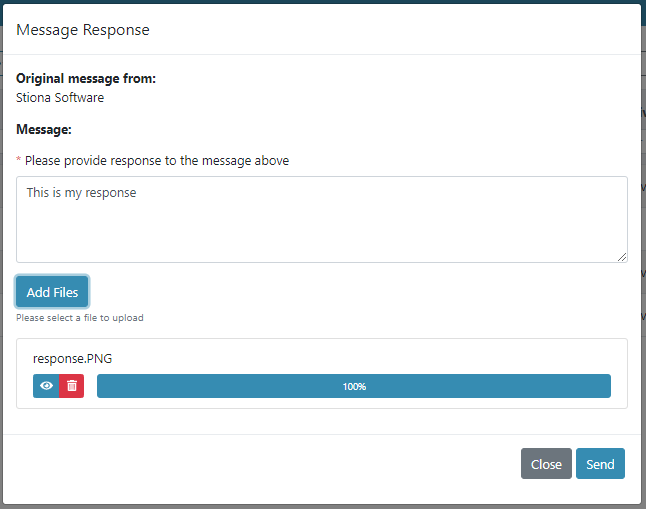Preview response.PNG using the eye icon
Screen dimensions: 646x509
46,386
